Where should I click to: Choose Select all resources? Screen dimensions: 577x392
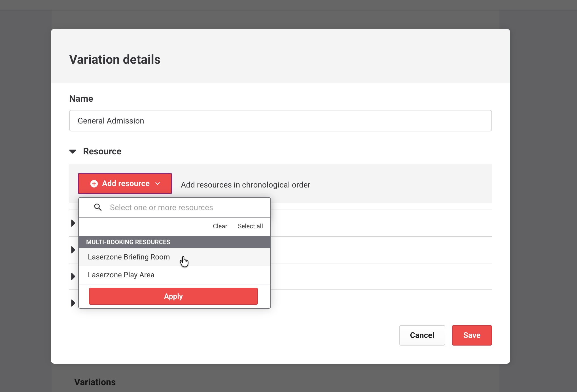[x=250, y=226]
